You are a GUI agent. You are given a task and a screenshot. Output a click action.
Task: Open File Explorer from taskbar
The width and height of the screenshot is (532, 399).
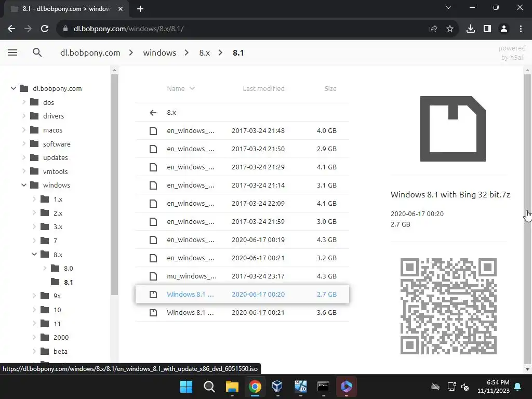tap(232, 387)
